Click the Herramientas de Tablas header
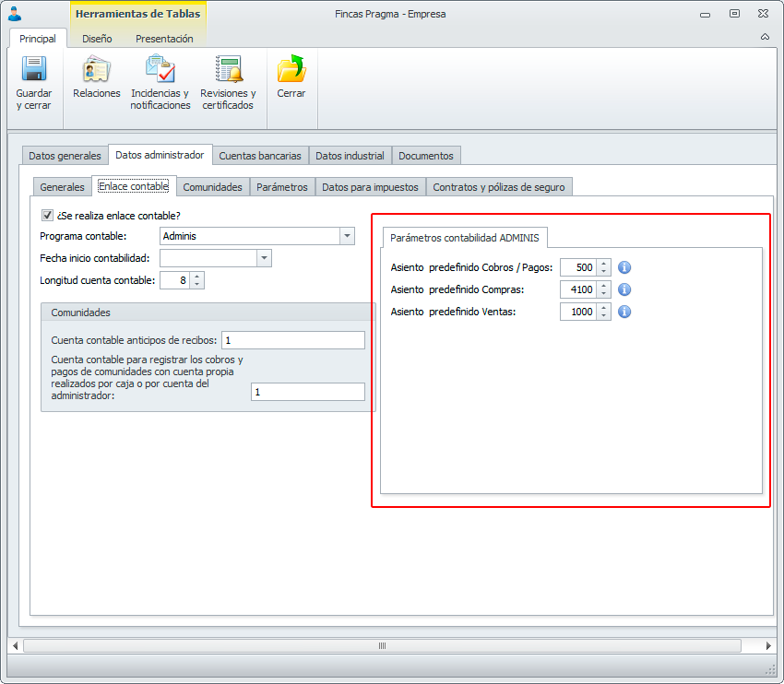Image resolution: width=784 pixels, height=684 pixels. pyautogui.click(x=138, y=14)
